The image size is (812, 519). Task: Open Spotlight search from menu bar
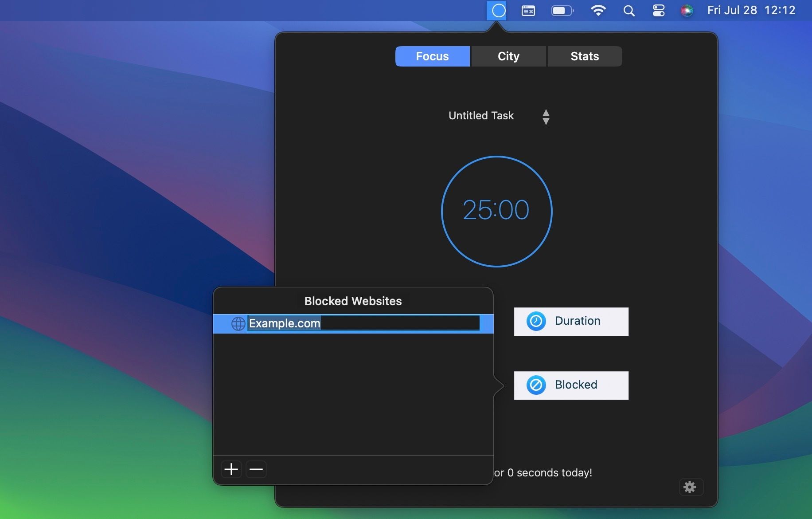[629, 11]
